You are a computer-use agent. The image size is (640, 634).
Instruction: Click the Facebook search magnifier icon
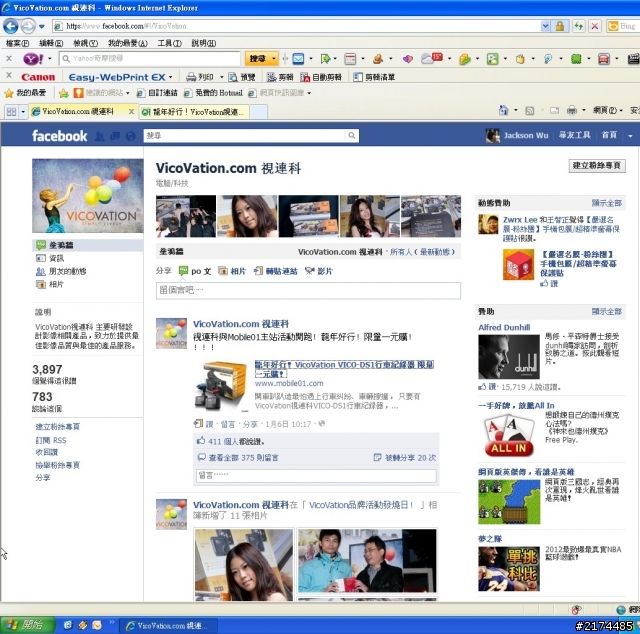(351, 136)
